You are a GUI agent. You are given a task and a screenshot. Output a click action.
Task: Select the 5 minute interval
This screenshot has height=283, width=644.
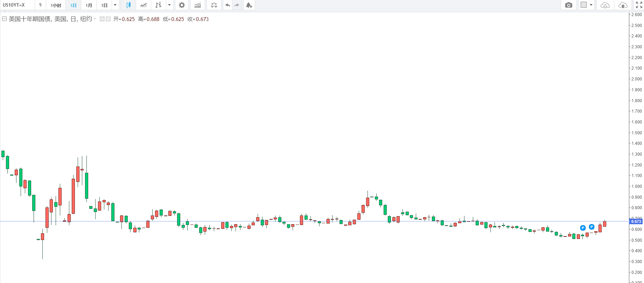point(40,5)
